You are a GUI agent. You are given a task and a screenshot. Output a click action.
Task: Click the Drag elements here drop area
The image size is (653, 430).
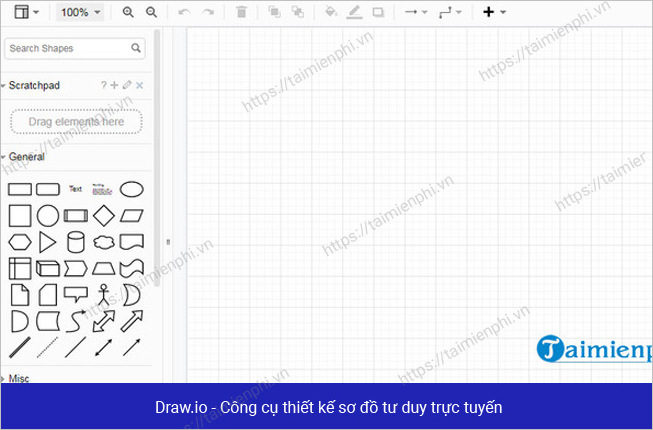tap(76, 122)
